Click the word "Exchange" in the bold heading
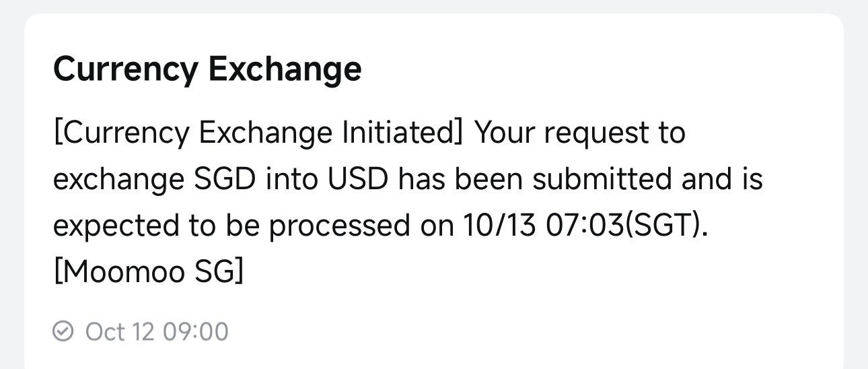The width and height of the screenshot is (868, 369). click(x=285, y=69)
